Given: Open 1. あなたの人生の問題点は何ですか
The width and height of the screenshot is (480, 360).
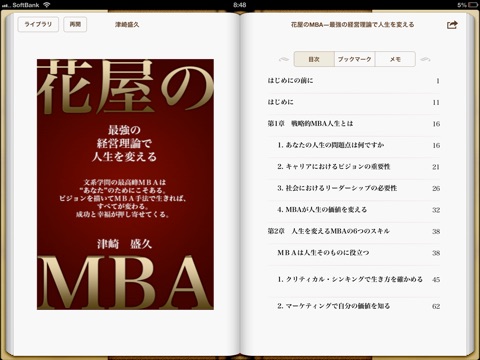Looking at the screenshot, I should coord(354,145).
